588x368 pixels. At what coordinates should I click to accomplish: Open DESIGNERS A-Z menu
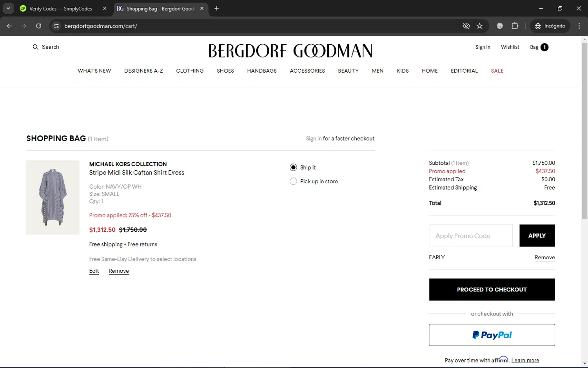[x=143, y=71]
